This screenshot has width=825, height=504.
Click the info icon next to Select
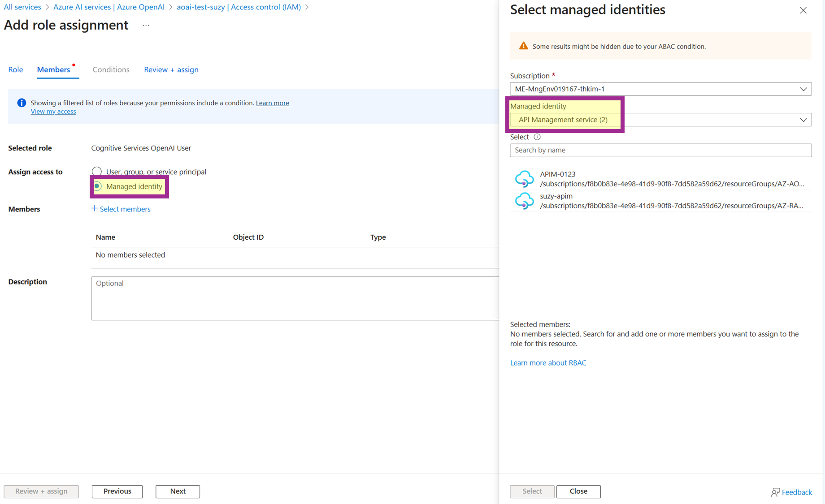[x=537, y=137]
